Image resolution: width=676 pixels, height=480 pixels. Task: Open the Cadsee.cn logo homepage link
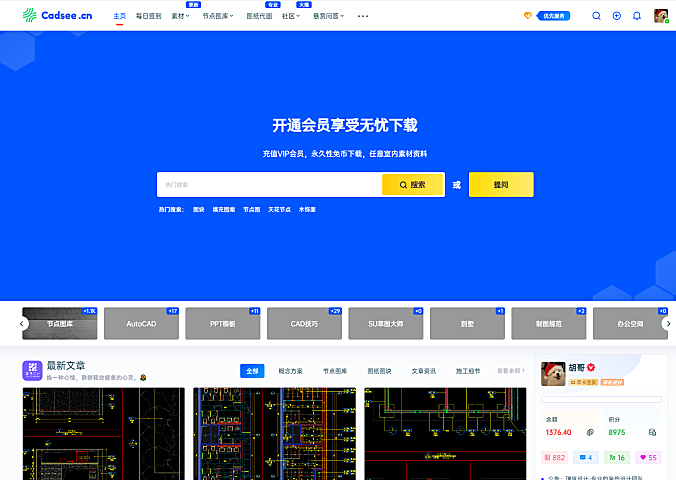[57, 16]
